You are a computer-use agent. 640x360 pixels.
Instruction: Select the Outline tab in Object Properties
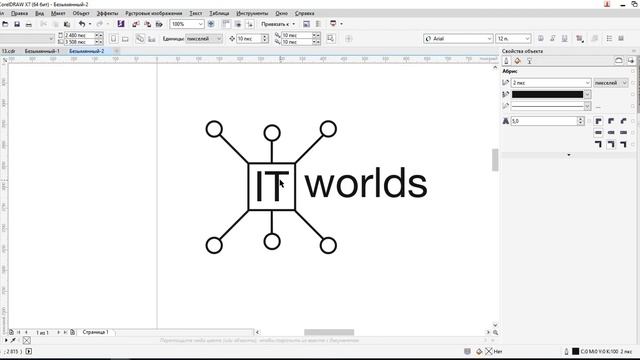point(506,61)
